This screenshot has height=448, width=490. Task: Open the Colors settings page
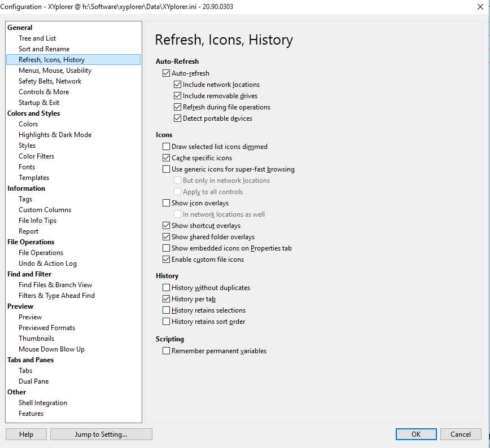[x=28, y=124]
